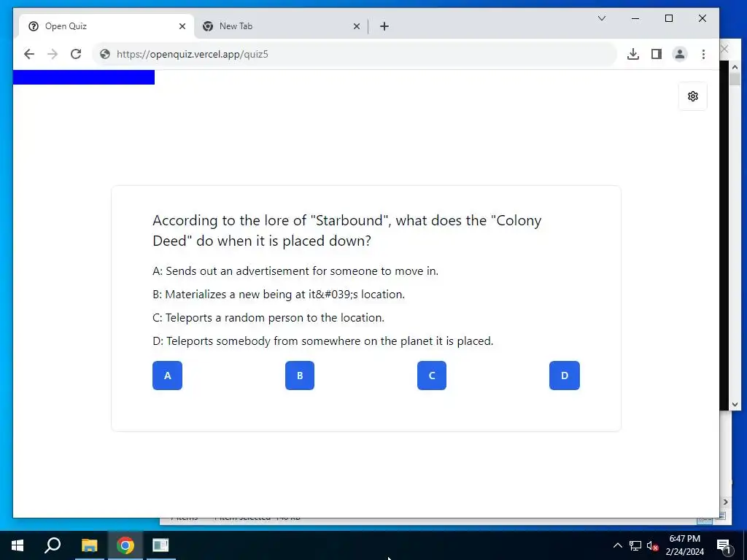Click the Starbound Colony Deed question text
The height and width of the screenshot is (560, 747).
[x=347, y=230]
